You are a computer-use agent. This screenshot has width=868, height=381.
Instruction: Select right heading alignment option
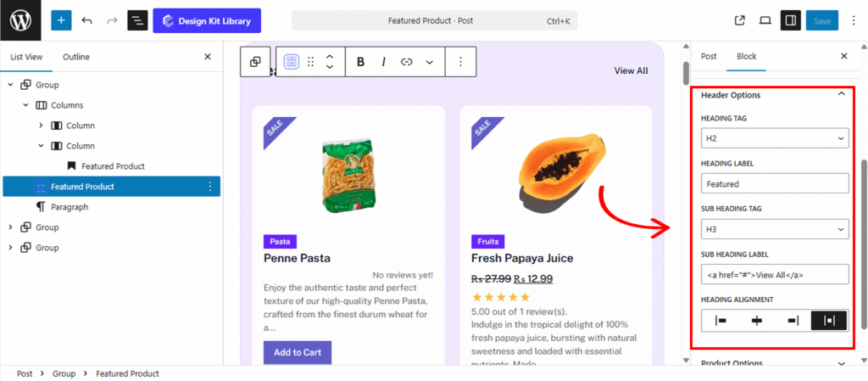click(x=793, y=321)
